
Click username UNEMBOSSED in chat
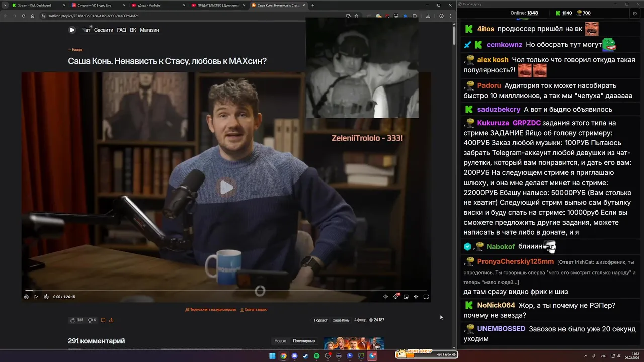click(x=501, y=329)
